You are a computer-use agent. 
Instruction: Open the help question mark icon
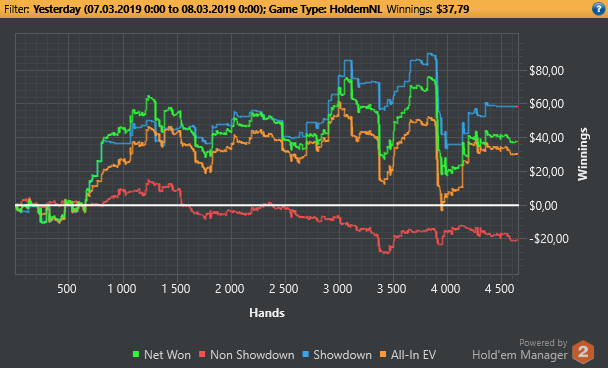click(599, 9)
